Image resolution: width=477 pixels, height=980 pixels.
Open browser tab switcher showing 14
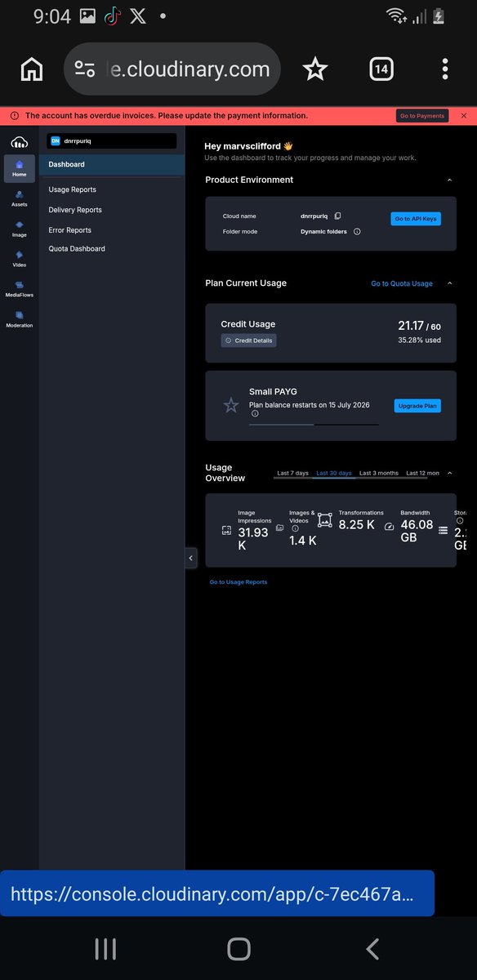point(381,69)
